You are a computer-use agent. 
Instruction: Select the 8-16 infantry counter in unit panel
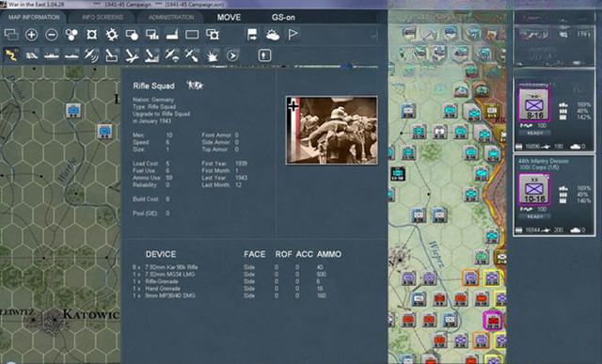pos(534,104)
